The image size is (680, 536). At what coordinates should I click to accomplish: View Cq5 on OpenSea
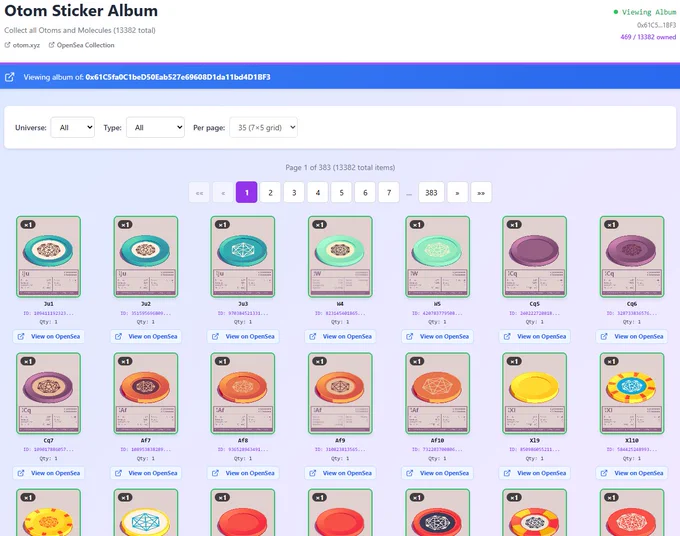534,337
